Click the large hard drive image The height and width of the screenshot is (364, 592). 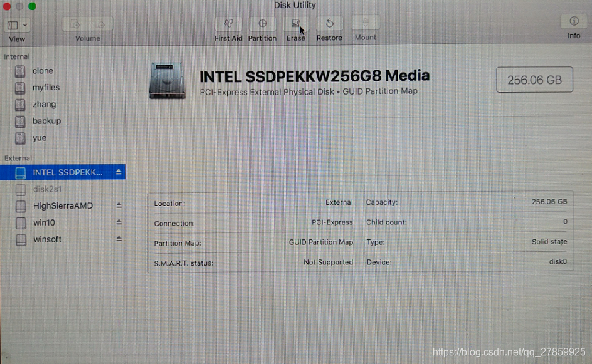[x=167, y=81]
